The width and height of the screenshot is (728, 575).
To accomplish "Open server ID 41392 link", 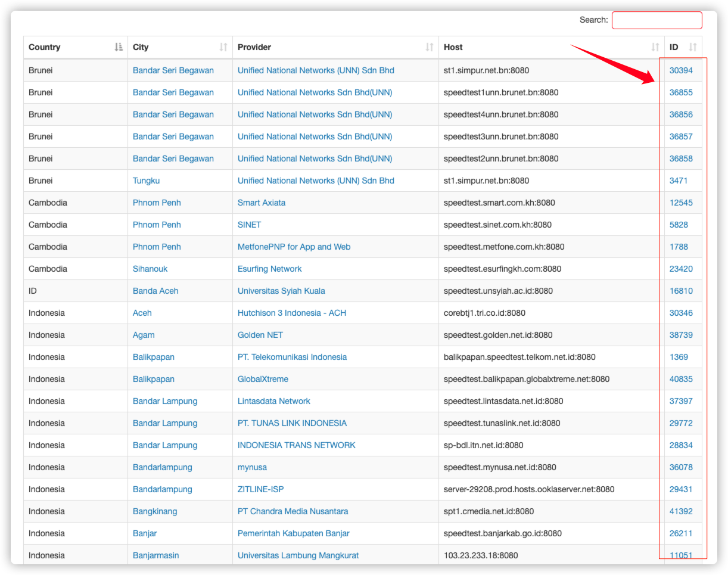I will pyautogui.click(x=681, y=511).
